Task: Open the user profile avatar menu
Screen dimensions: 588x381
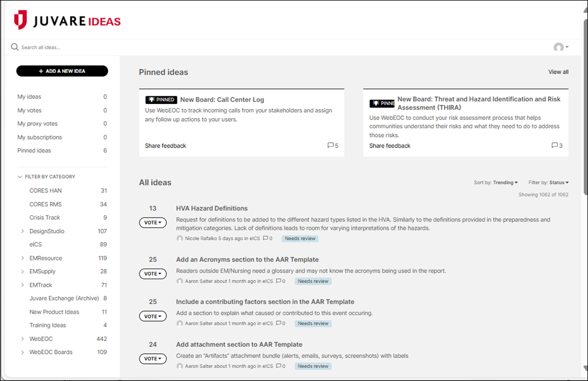Action: point(557,47)
